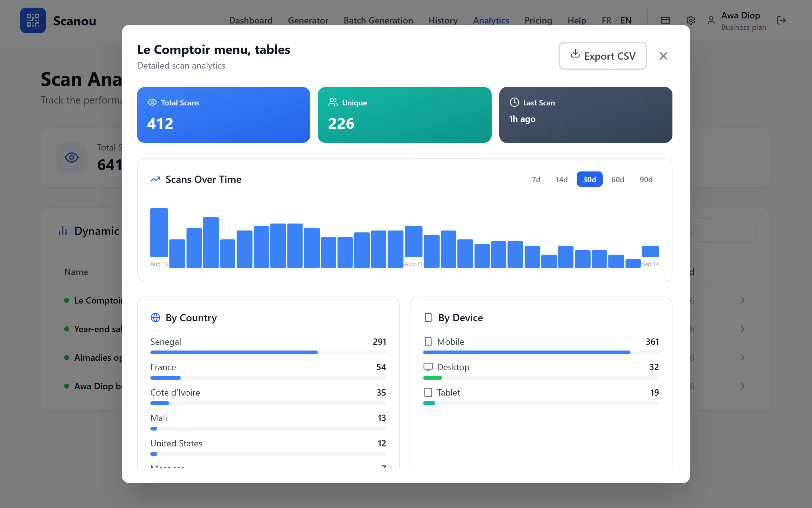Viewport: 812px width, 508px height.
Task: Click the Last Scan 1h ago card
Action: [x=586, y=115]
